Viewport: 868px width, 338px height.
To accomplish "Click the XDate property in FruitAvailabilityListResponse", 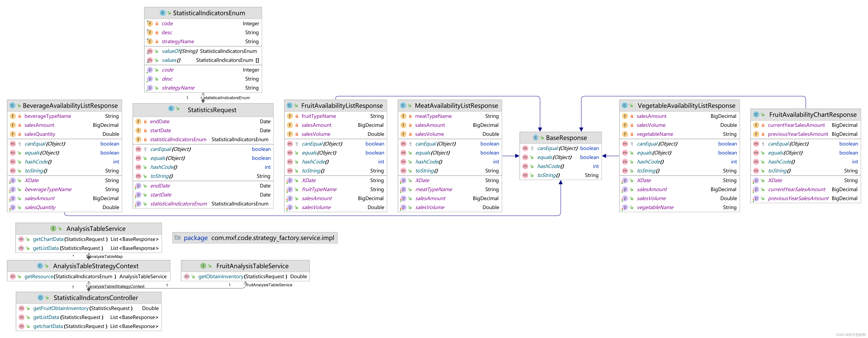I will coord(336,180).
